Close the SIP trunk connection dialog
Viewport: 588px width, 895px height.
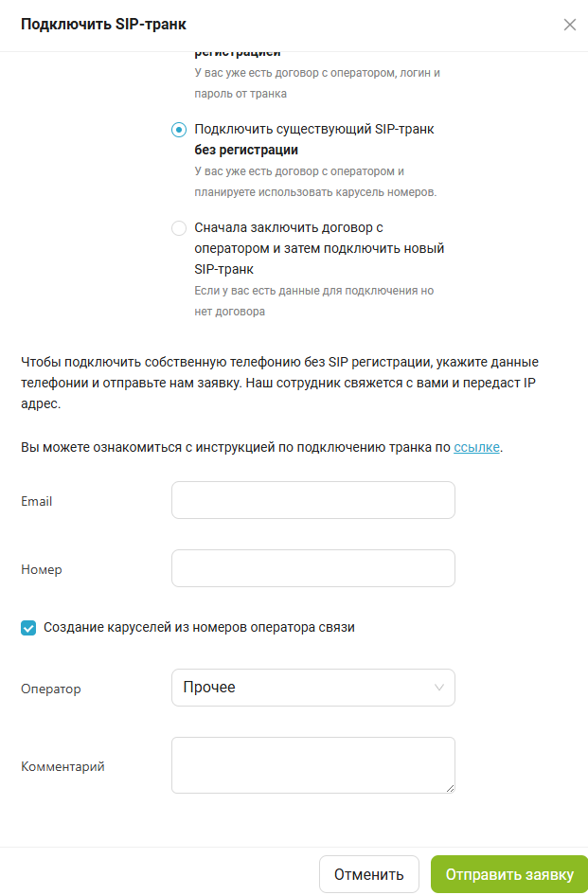click(x=569, y=25)
